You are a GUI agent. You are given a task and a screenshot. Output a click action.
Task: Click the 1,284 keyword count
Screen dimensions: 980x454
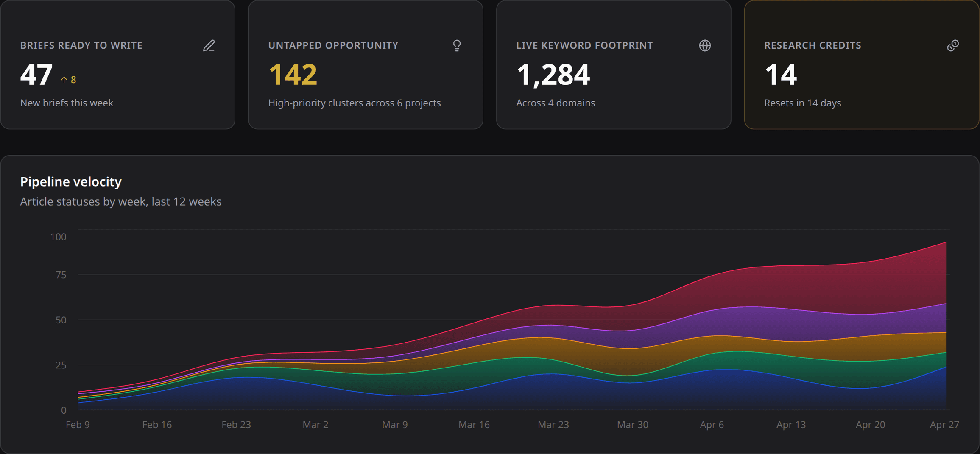point(553,75)
